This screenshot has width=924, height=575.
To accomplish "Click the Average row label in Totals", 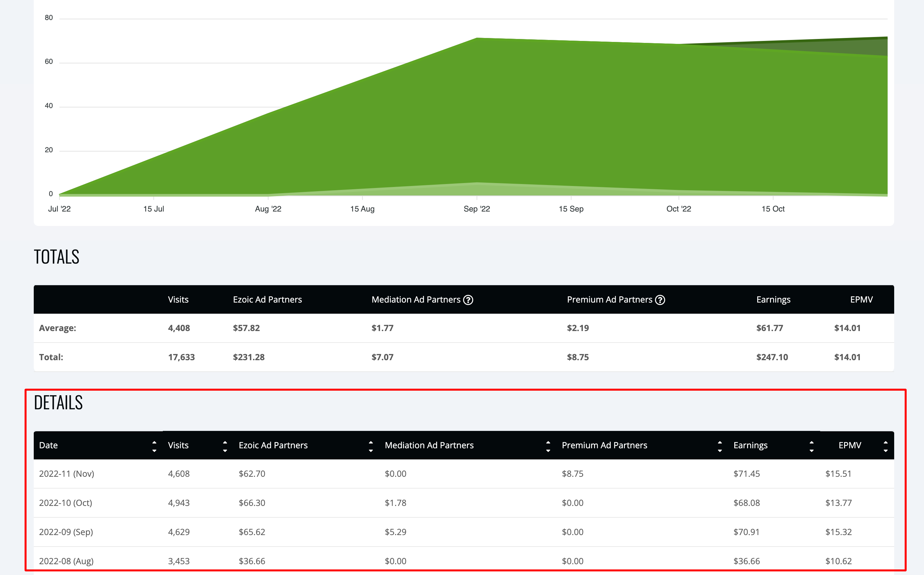I will [57, 328].
